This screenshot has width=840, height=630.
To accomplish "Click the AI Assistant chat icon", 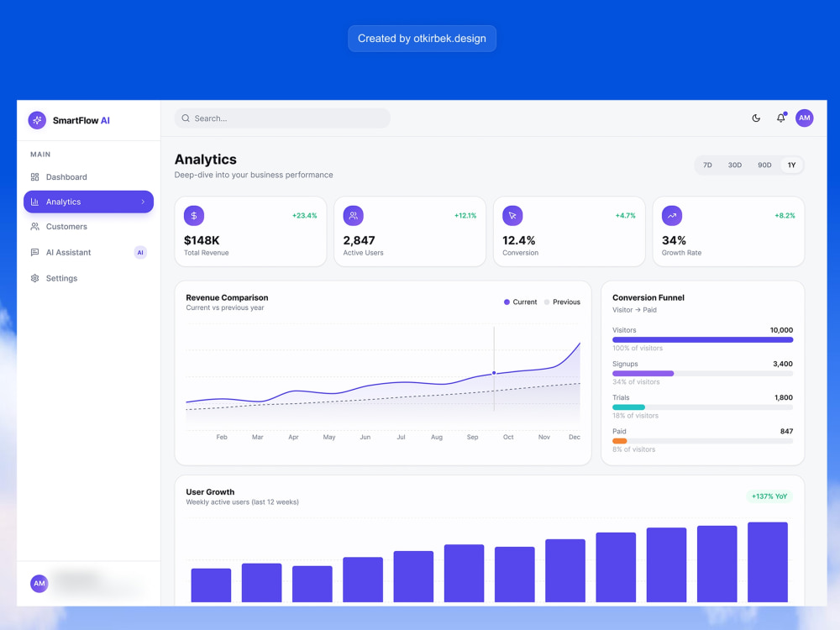I will click(x=34, y=252).
